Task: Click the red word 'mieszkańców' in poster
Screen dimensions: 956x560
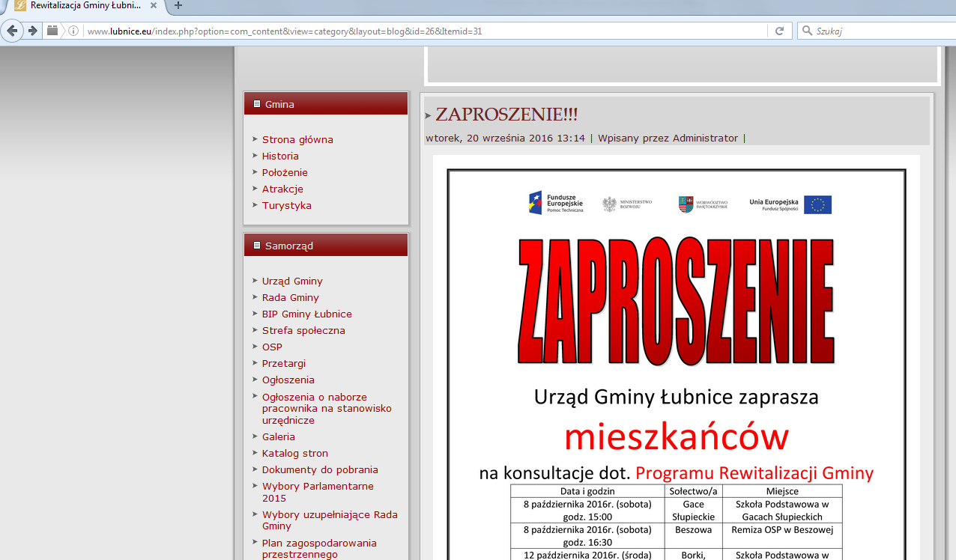Action: [677, 437]
